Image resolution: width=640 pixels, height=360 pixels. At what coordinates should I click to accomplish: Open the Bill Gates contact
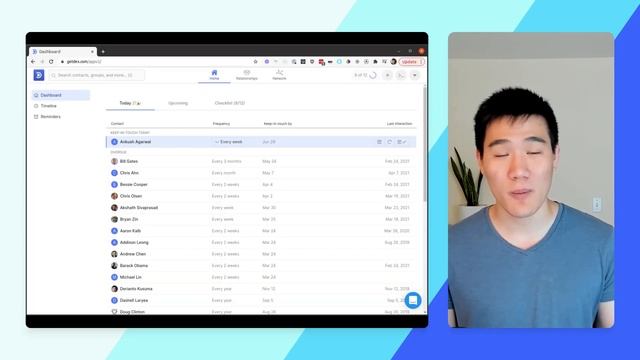129,161
